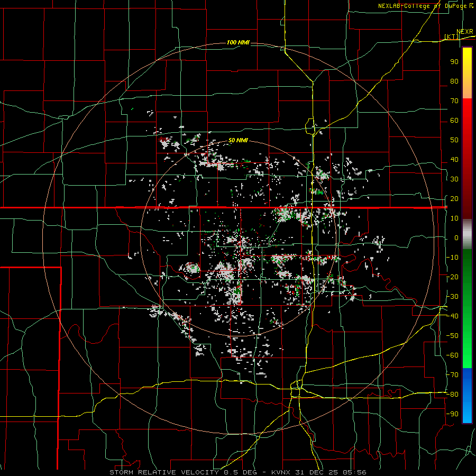Click the positive 10 knot scale value
The height and width of the screenshot is (476, 476).
pyautogui.click(x=454, y=218)
